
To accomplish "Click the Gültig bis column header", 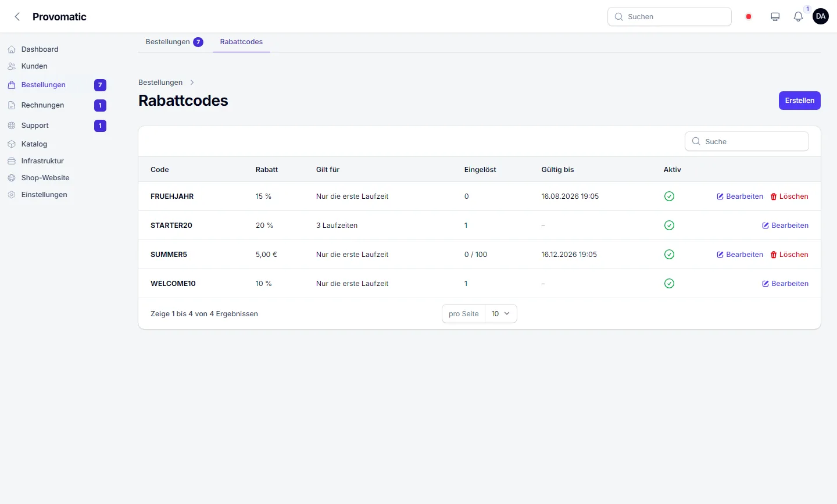I will click(557, 170).
